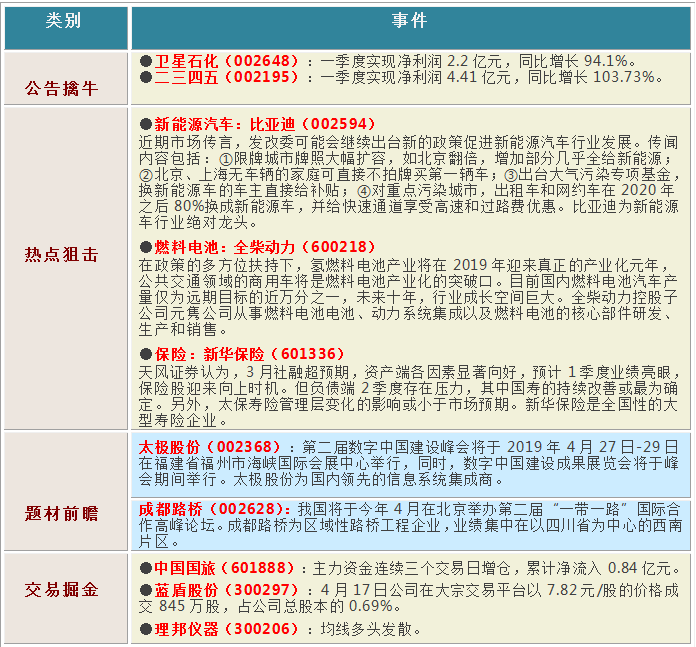The image size is (696, 647).
Task: Click the text 占公司总股本的 0.69%
Action: (x=315, y=606)
